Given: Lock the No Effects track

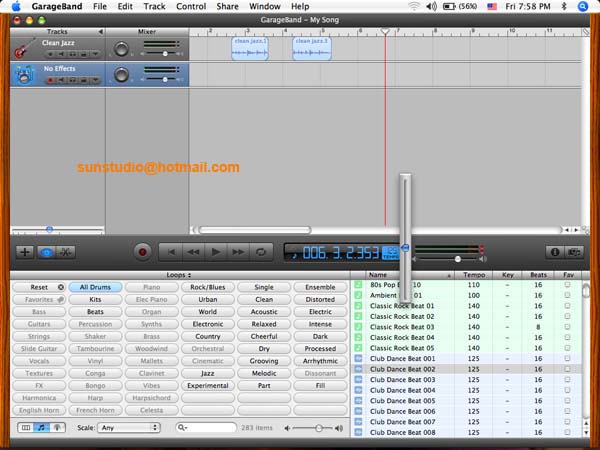Looking at the screenshot, I should click(83, 80).
